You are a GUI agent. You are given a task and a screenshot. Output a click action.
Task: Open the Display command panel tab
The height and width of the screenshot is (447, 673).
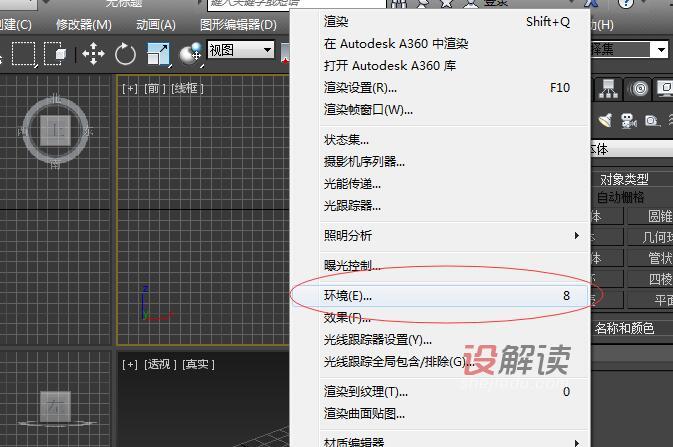(664, 88)
